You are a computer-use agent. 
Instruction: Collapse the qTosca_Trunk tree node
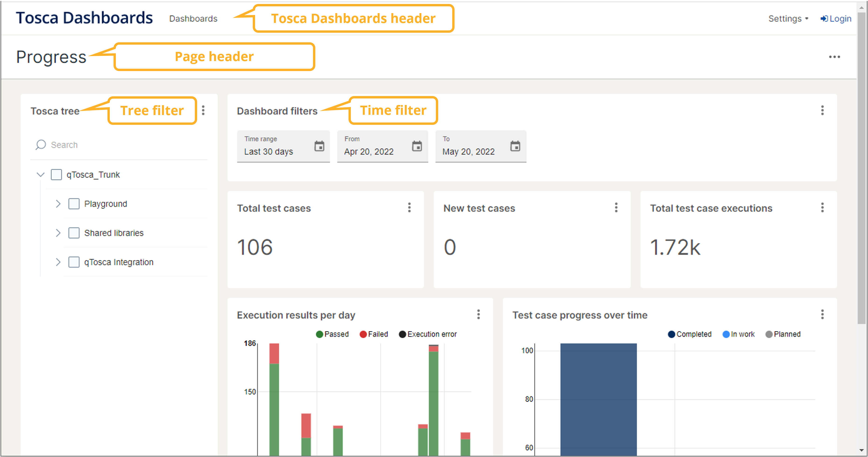click(x=40, y=175)
